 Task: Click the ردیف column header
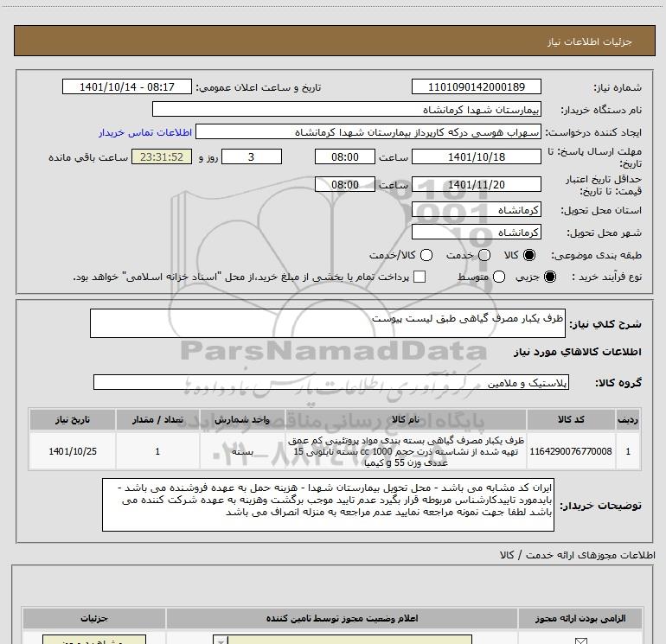pyautogui.click(x=628, y=419)
